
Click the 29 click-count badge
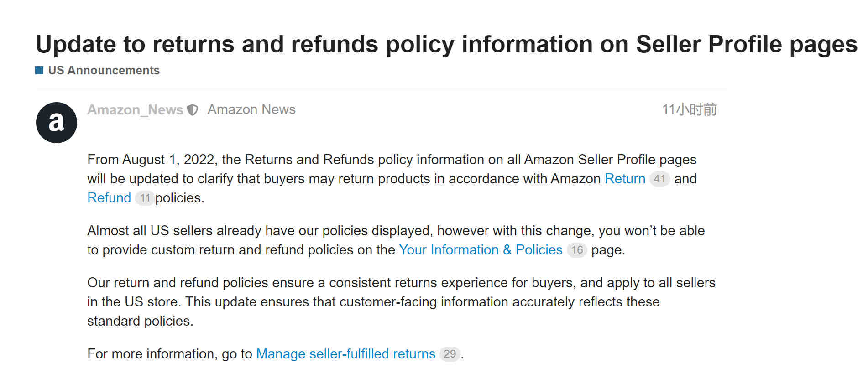coord(450,354)
